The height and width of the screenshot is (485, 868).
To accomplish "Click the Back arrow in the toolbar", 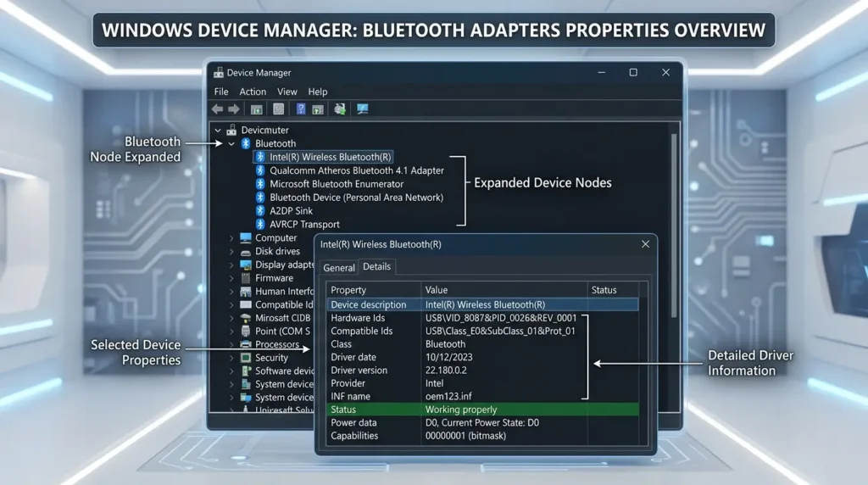I will [218, 109].
